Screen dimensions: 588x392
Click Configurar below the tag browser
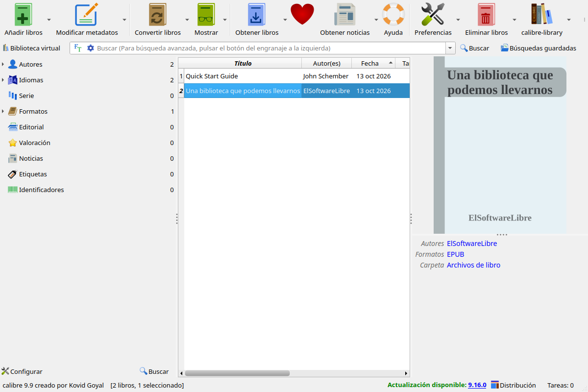[22, 371]
